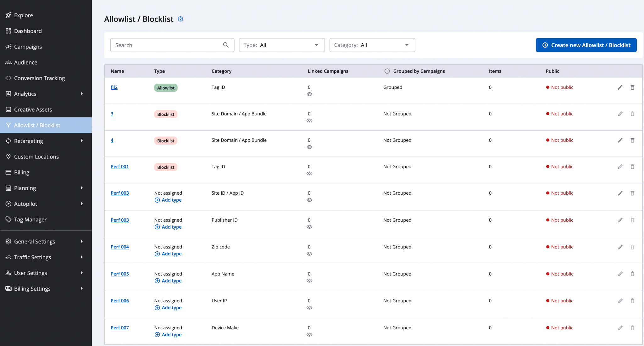
Task: Click Add type for Perf 004
Action: click(x=168, y=254)
